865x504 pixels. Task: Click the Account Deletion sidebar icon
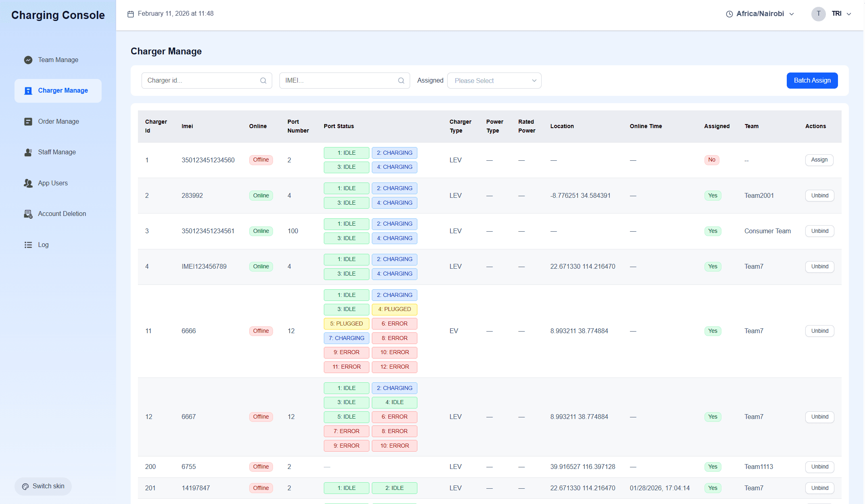pyautogui.click(x=28, y=214)
